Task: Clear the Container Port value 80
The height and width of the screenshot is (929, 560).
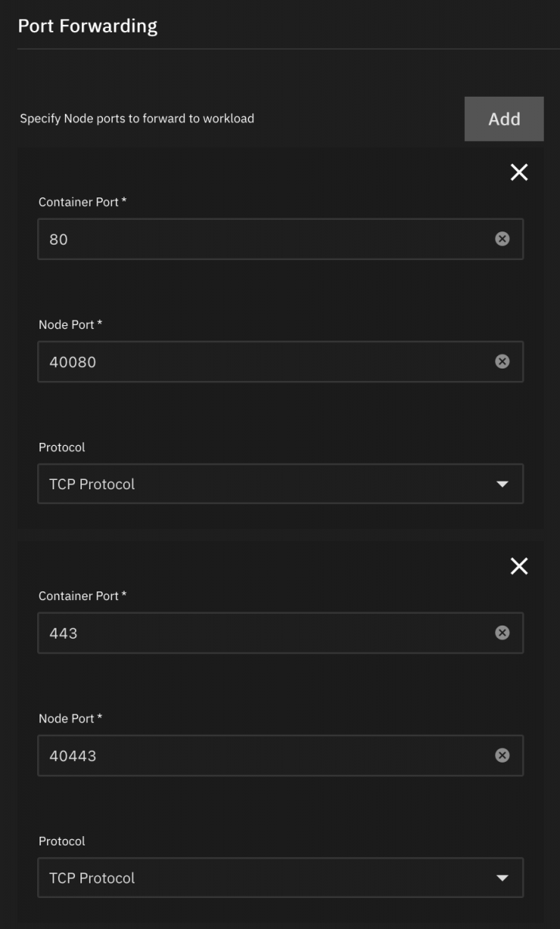Action: [502, 239]
